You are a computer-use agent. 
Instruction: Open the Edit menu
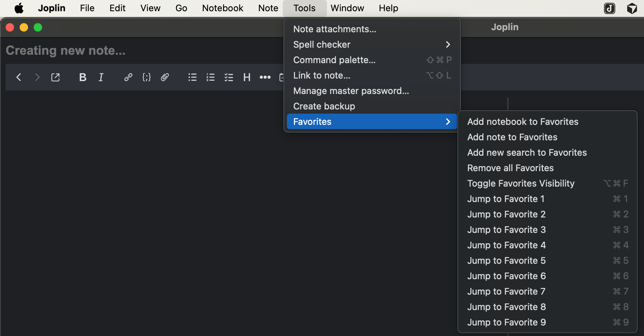[x=118, y=8]
